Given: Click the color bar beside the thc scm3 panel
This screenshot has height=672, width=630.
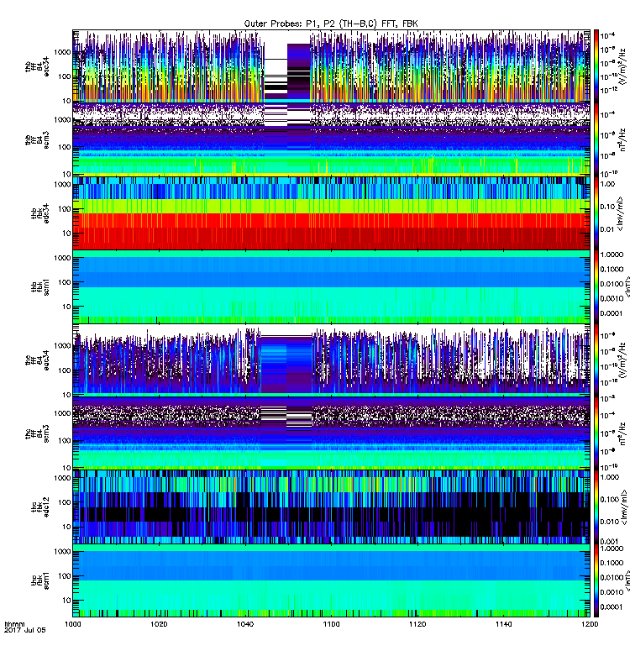Looking at the screenshot, I should [x=596, y=433].
